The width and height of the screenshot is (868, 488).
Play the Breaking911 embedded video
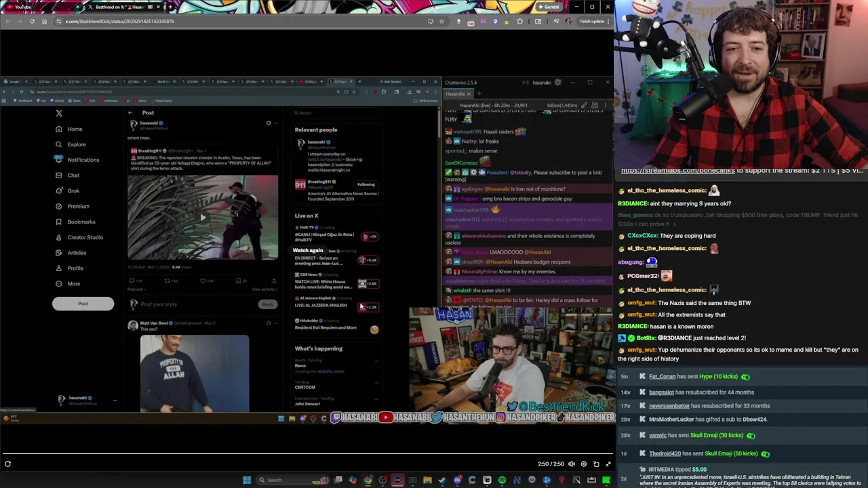(202, 218)
